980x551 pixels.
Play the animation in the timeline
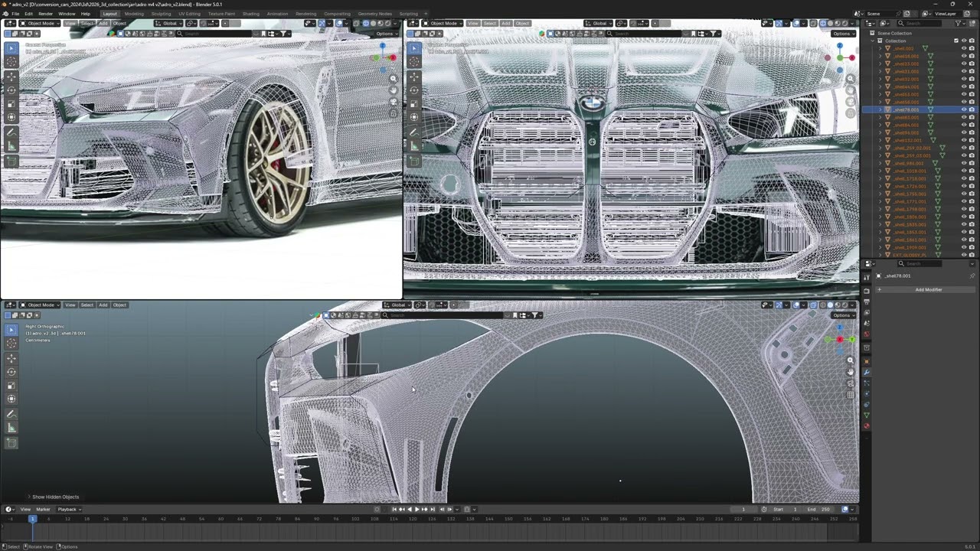(x=418, y=510)
